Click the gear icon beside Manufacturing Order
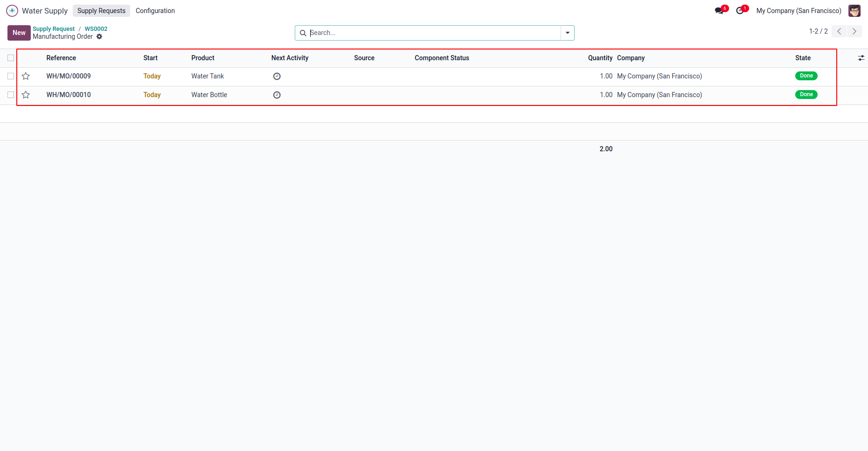The width and height of the screenshot is (868, 451). (x=99, y=36)
